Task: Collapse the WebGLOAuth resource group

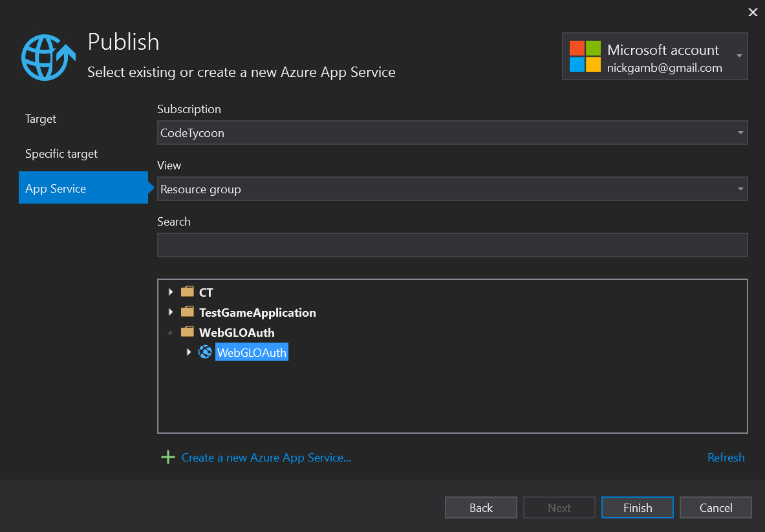Action: [x=171, y=332]
